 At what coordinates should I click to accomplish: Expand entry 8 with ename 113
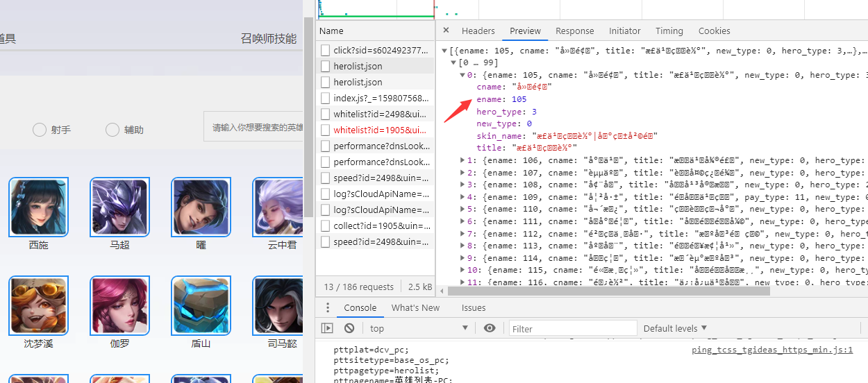tap(462, 246)
